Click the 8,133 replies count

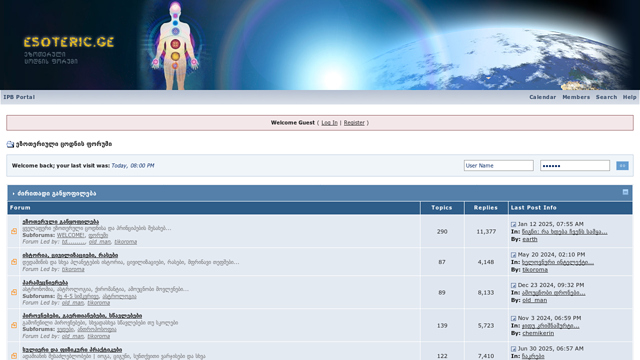point(486,293)
